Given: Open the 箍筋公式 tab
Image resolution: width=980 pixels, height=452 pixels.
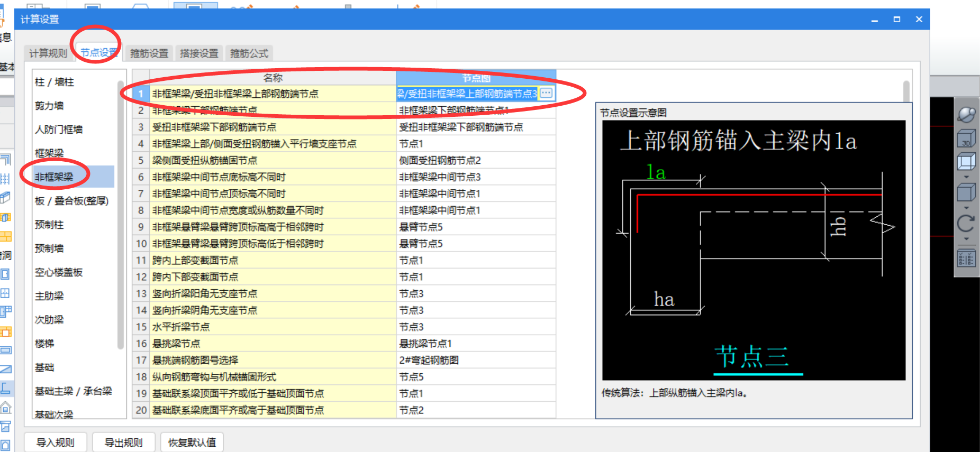Looking at the screenshot, I should point(249,53).
